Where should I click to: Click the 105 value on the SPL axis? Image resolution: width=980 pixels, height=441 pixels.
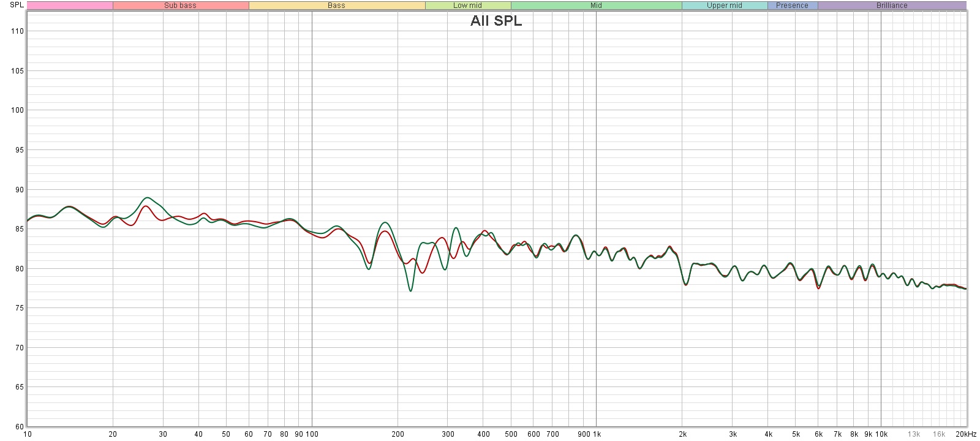tap(17, 71)
